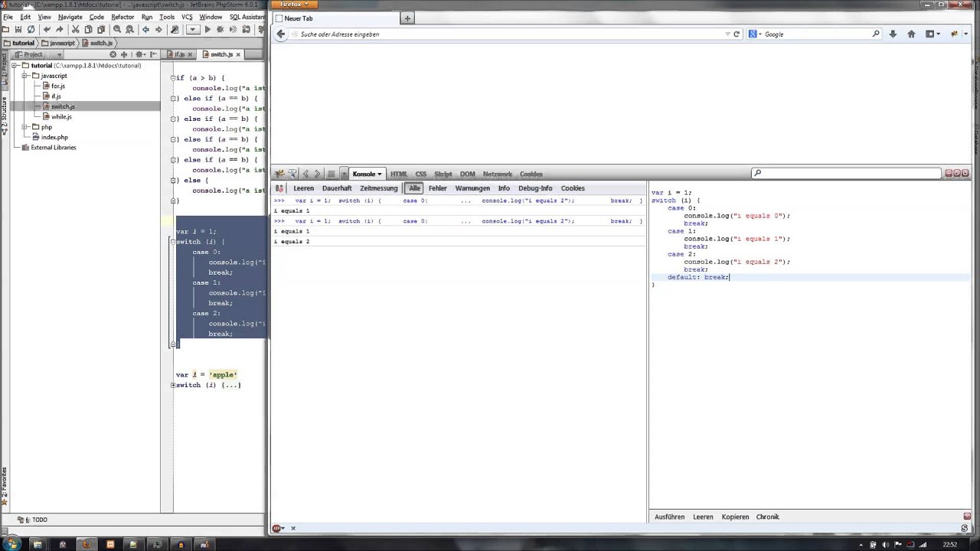
Task: Open a new Firefox tab
Action: click(x=407, y=18)
